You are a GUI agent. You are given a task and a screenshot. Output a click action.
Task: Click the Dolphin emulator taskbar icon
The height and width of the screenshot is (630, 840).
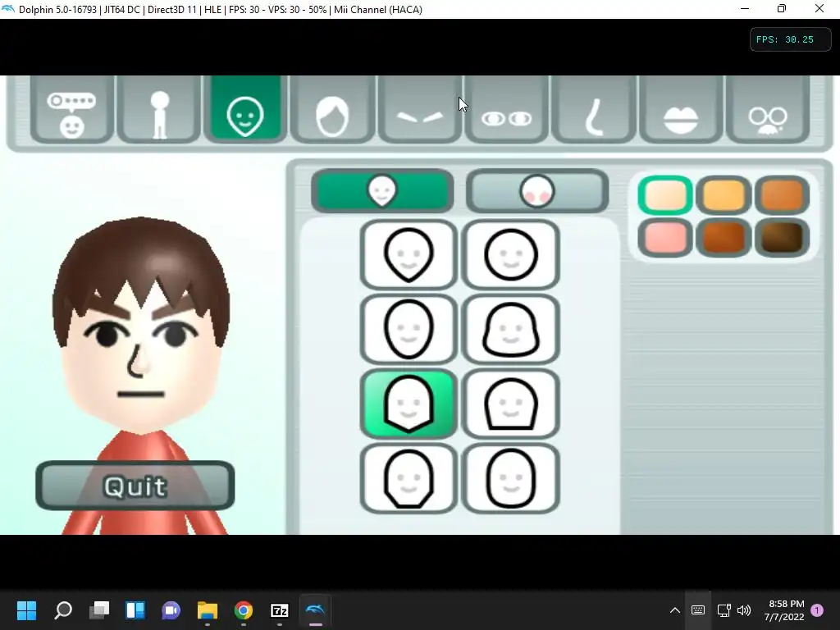click(316, 610)
